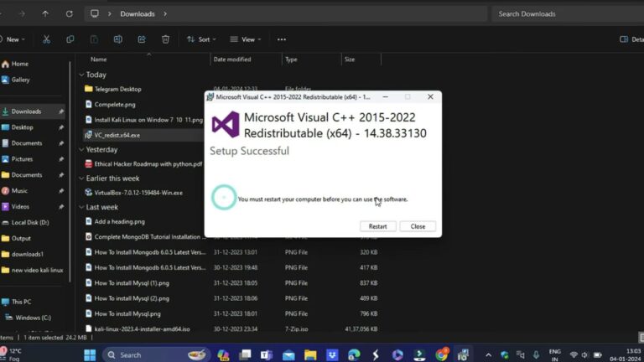
Task: Show hidden system tray icons
Action: pos(488,355)
